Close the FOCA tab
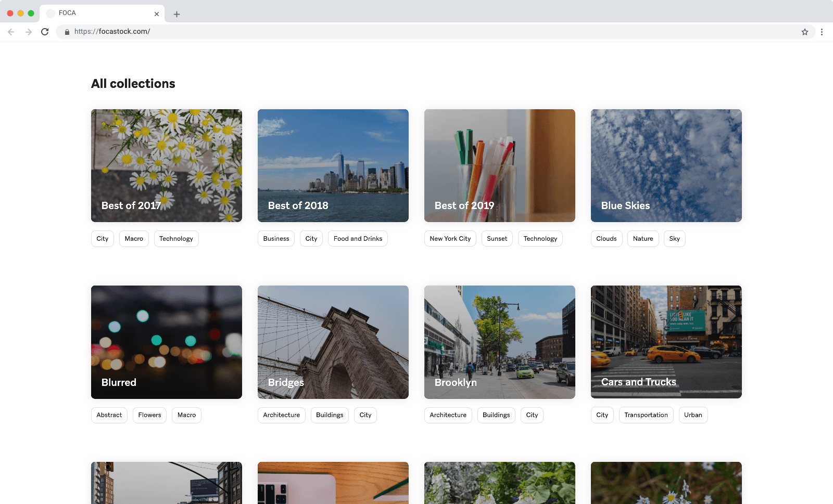 [157, 14]
